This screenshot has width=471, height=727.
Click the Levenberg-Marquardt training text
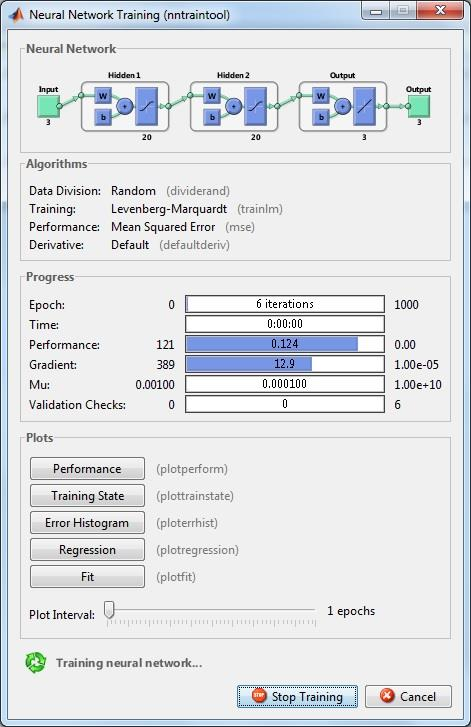[x=169, y=209]
